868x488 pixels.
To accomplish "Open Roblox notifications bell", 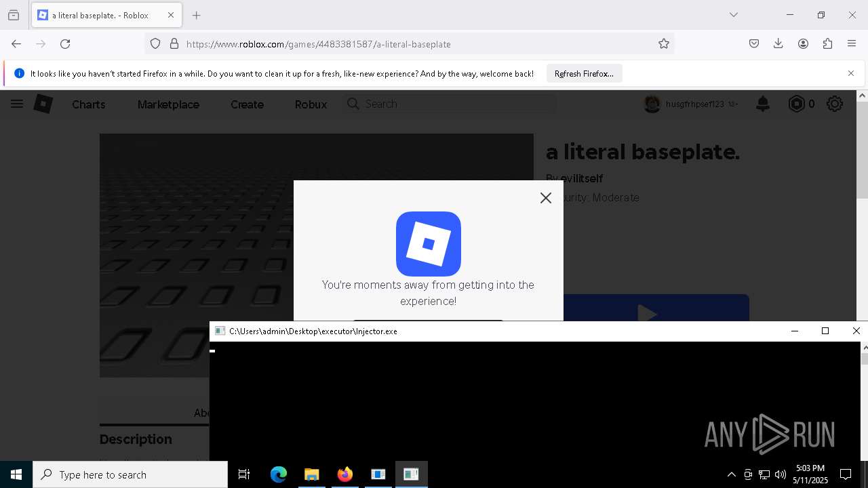I will pyautogui.click(x=763, y=104).
